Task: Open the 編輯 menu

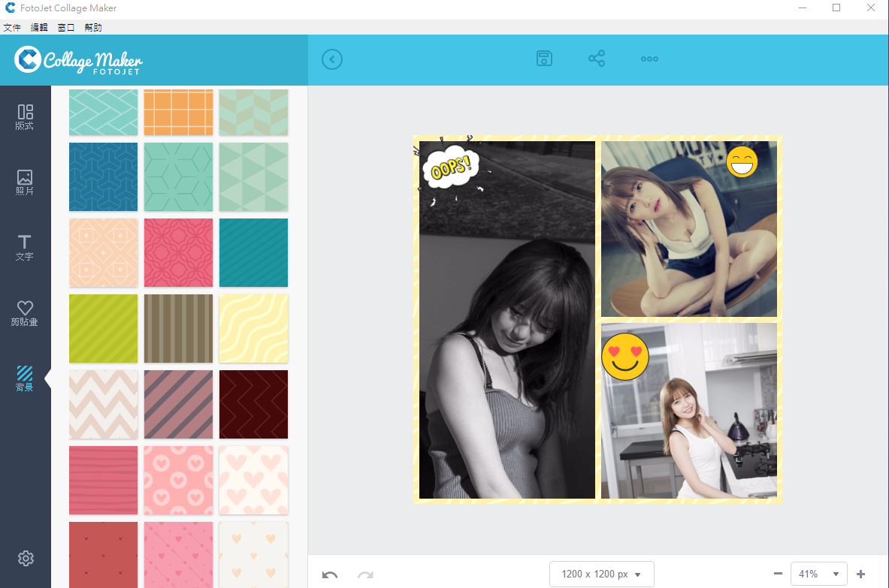Action: [39, 28]
